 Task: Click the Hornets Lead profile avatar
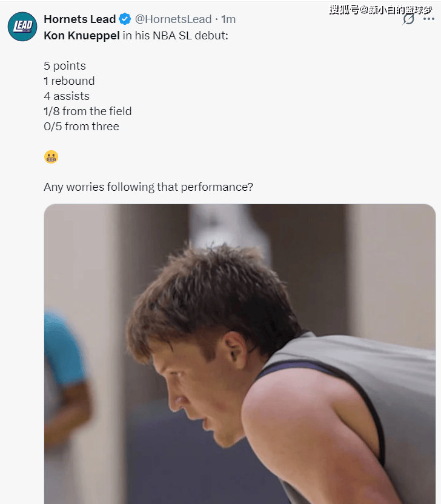click(x=22, y=27)
